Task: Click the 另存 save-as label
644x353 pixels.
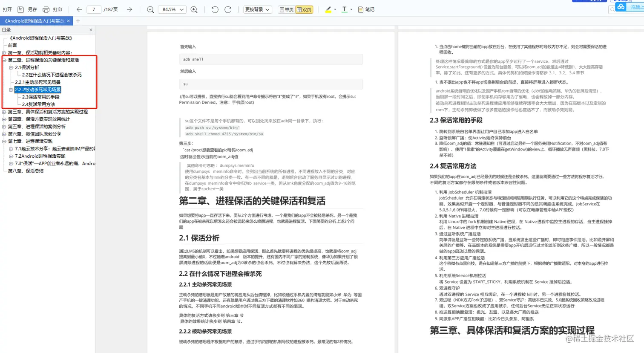Action: click(32, 9)
